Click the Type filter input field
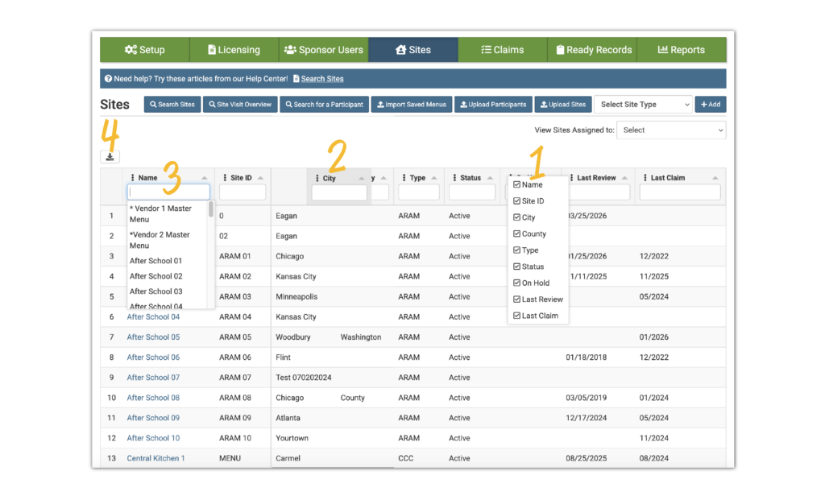825x504 pixels. tap(419, 192)
